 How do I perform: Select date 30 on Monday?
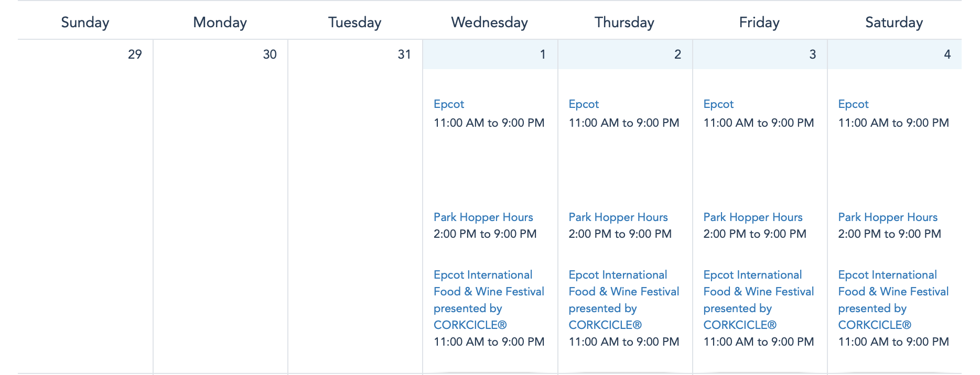[270, 54]
